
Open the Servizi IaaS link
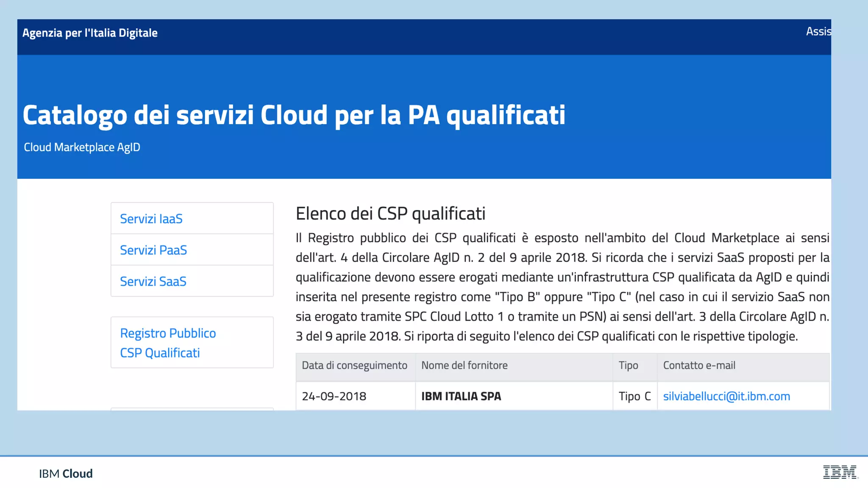point(151,219)
